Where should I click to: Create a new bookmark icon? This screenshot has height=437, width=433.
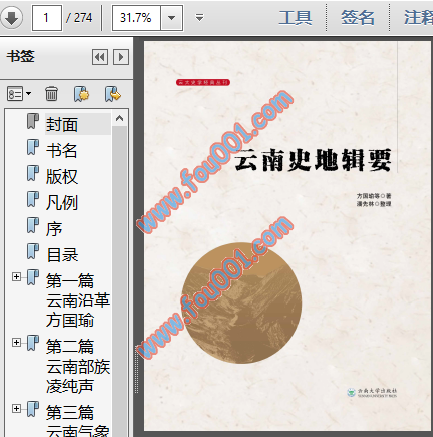(81, 94)
